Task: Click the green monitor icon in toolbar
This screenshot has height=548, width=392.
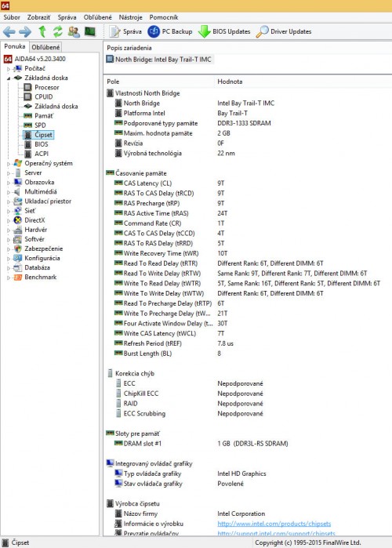Action: pyautogui.click(x=90, y=31)
